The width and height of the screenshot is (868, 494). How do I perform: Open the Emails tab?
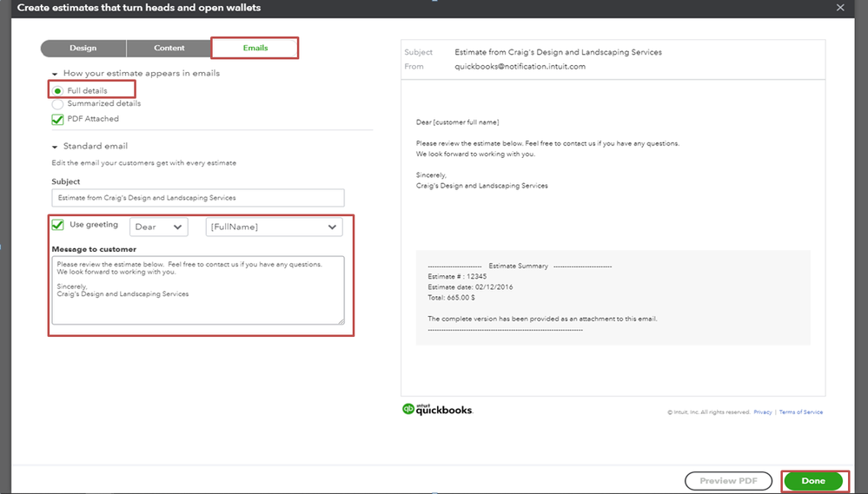pyautogui.click(x=255, y=48)
